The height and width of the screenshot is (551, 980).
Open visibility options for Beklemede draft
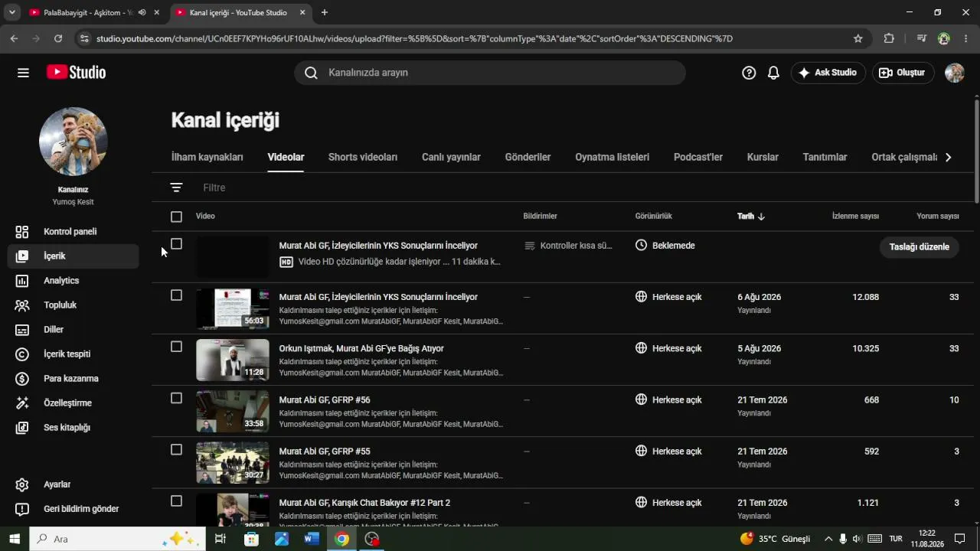[665, 246]
